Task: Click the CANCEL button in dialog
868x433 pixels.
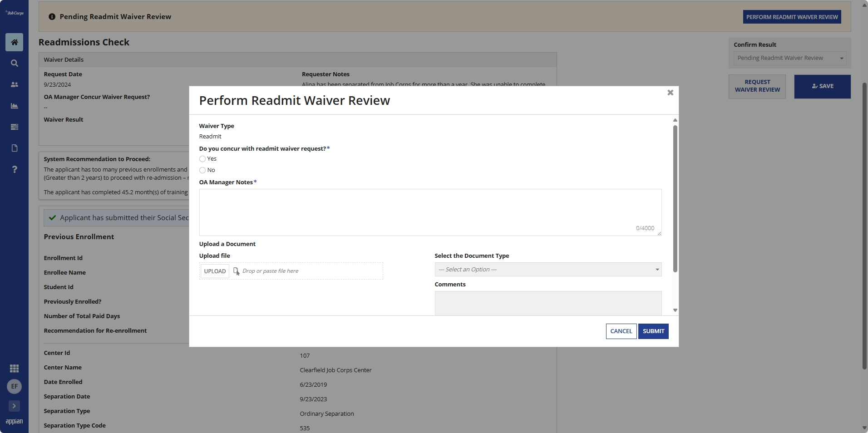Action: (621, 331)
